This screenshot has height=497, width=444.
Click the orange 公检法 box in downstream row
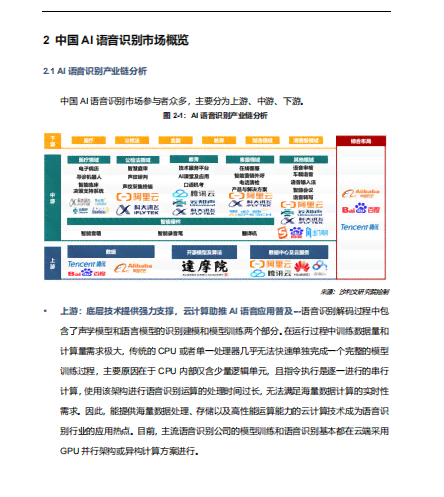(132, 140)
